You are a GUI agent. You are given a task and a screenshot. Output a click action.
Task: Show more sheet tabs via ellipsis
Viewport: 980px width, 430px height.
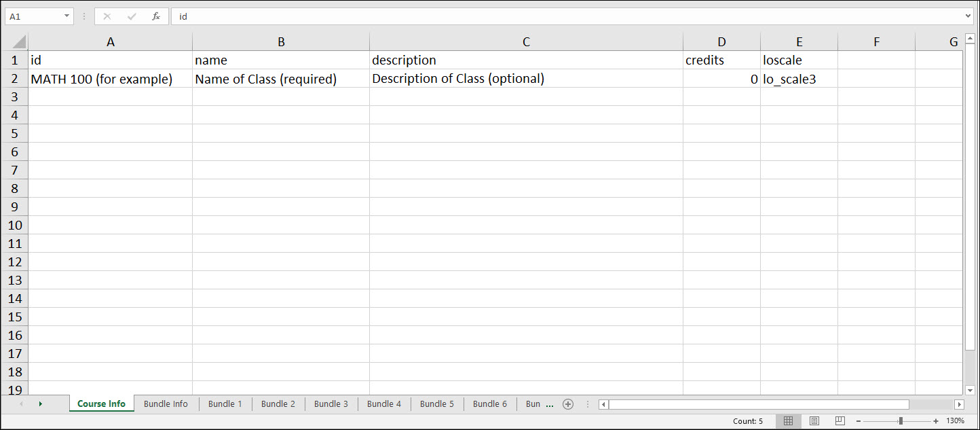(x=550, y=404)
